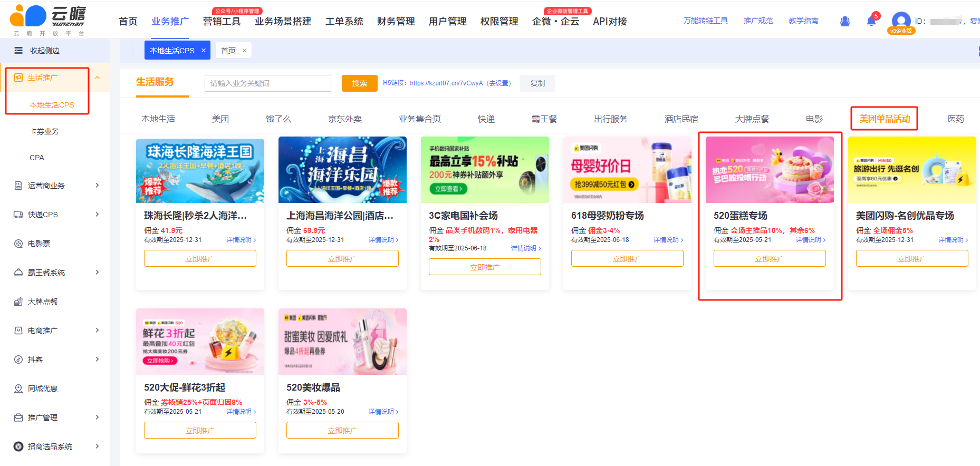The width and height of the screenshot is (980, 466).
Task: Expand the 招商选品系统 menu arrow
Action: point(98,446)
